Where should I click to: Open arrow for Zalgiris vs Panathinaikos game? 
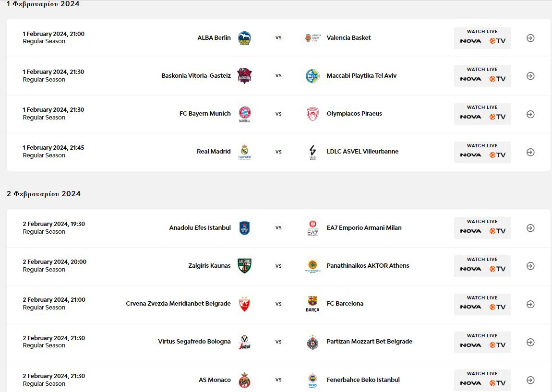530,266
